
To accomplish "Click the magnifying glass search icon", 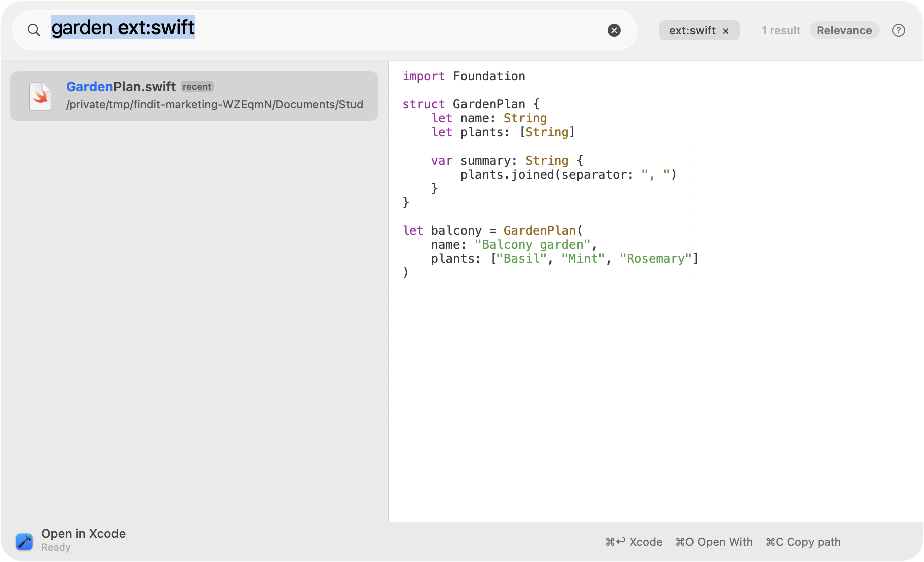I will [34, 30].
